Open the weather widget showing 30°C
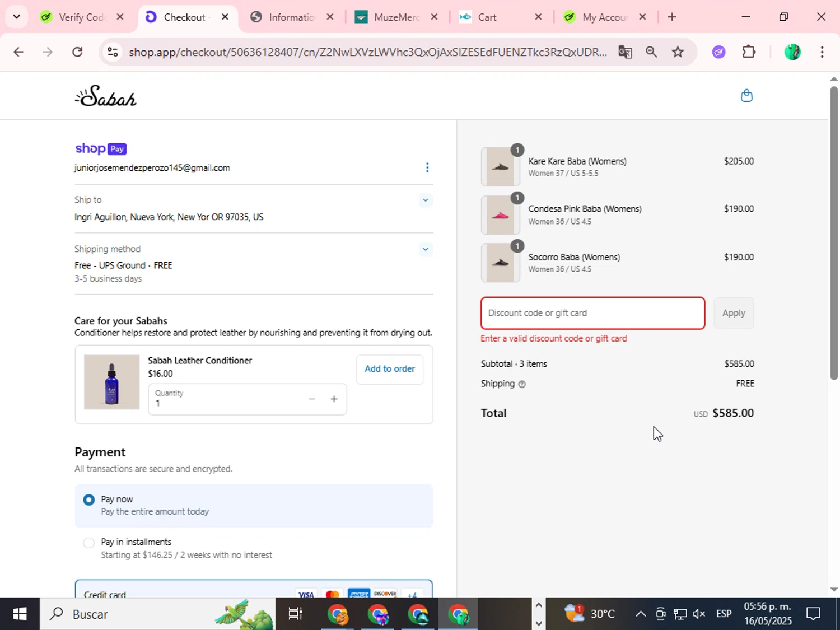The image size is (840, 630). [x=590, y=614]
